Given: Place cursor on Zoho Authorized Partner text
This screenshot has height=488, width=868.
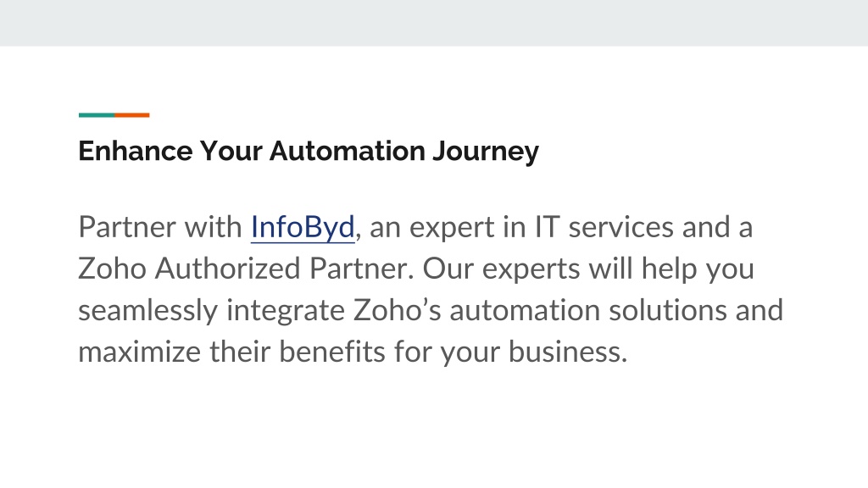Looking at the screenshot, I should coord(246,269).
